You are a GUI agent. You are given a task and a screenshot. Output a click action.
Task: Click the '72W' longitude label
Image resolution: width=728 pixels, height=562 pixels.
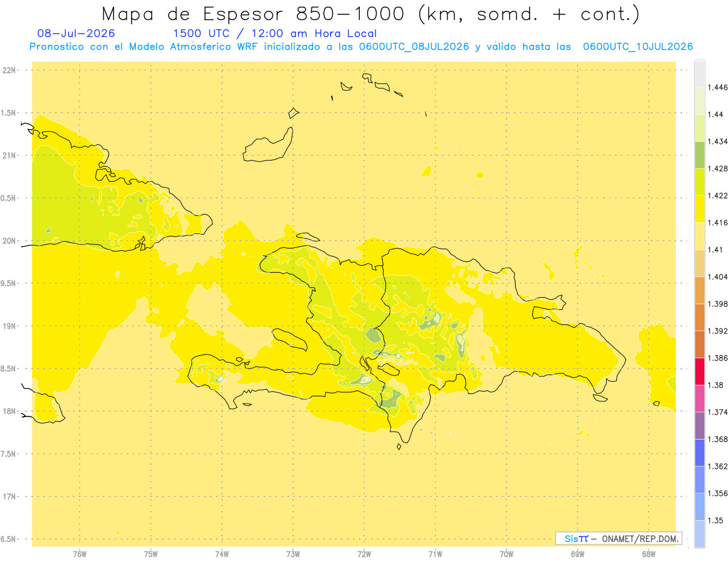coord(364,553)
